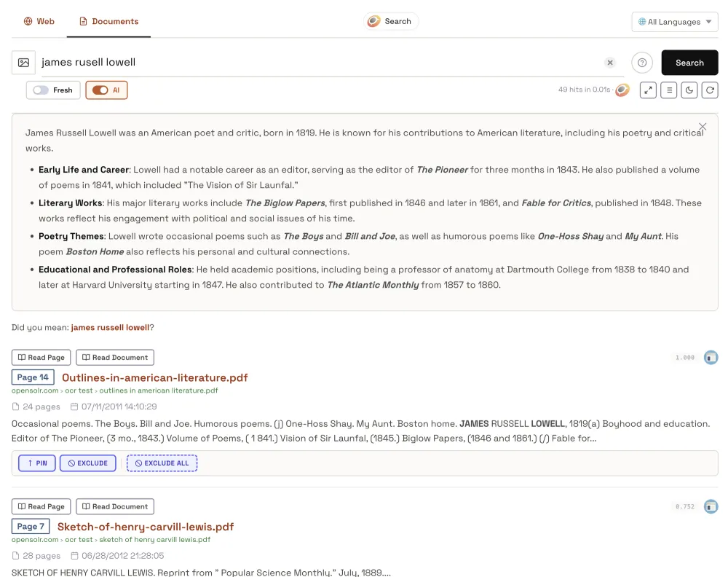
Task: Click the image search icon
Action: [24, 62]
